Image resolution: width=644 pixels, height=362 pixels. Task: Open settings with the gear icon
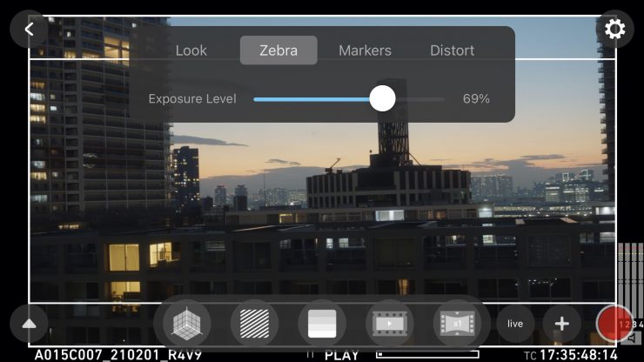tap(614, 30)
